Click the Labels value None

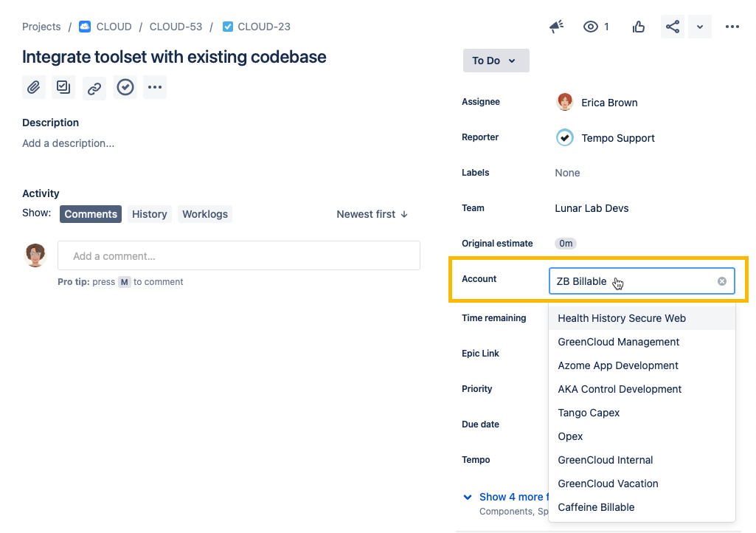(567, 173)
